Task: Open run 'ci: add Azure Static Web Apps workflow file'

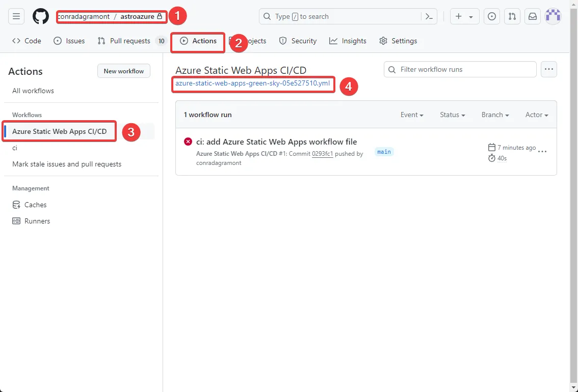Action: point(276,142)
